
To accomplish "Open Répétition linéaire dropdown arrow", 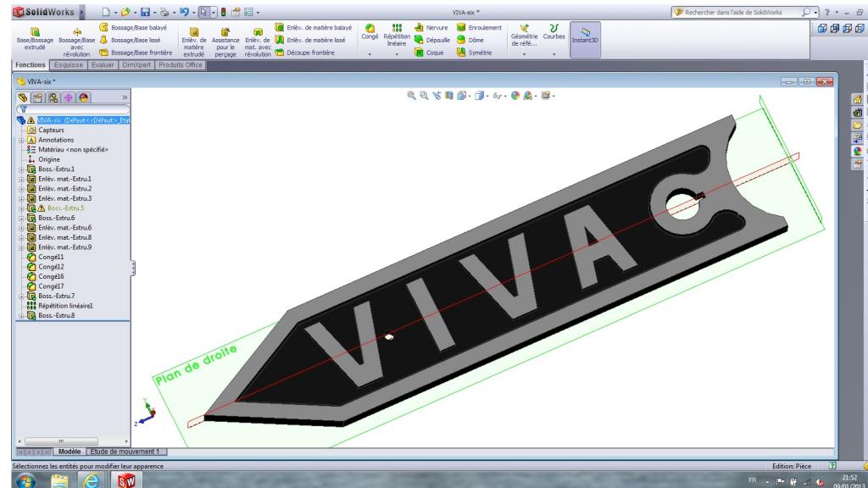I will (397, 54).
